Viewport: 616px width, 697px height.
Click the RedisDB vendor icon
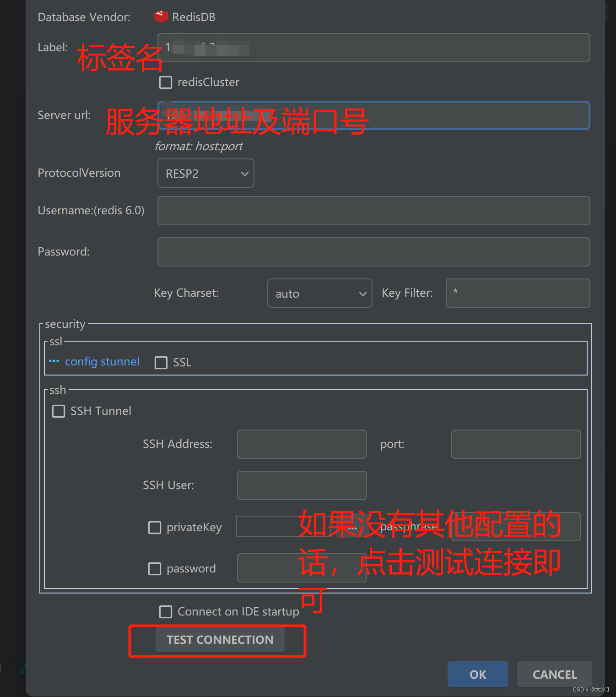point(161,16)
